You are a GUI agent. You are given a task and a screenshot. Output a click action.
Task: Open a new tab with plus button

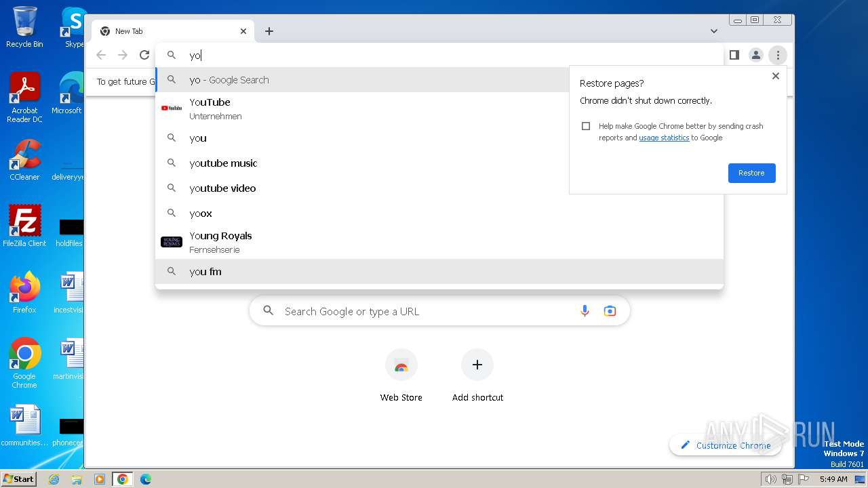(x=269, y=31)
